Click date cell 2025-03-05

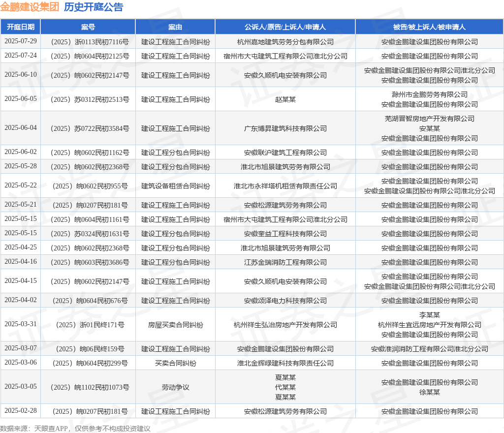(x=21, y=386)
